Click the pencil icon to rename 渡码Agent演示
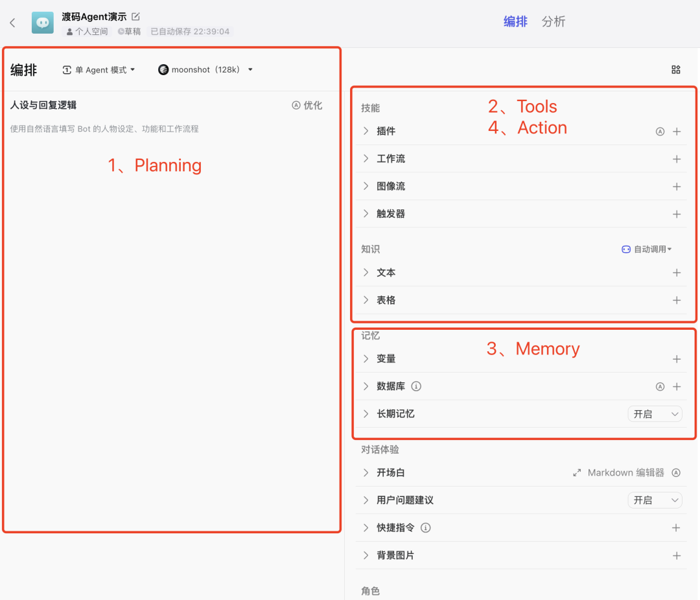Image resolution: width=700 pixels, height=600 pixels. coord(135,17)
